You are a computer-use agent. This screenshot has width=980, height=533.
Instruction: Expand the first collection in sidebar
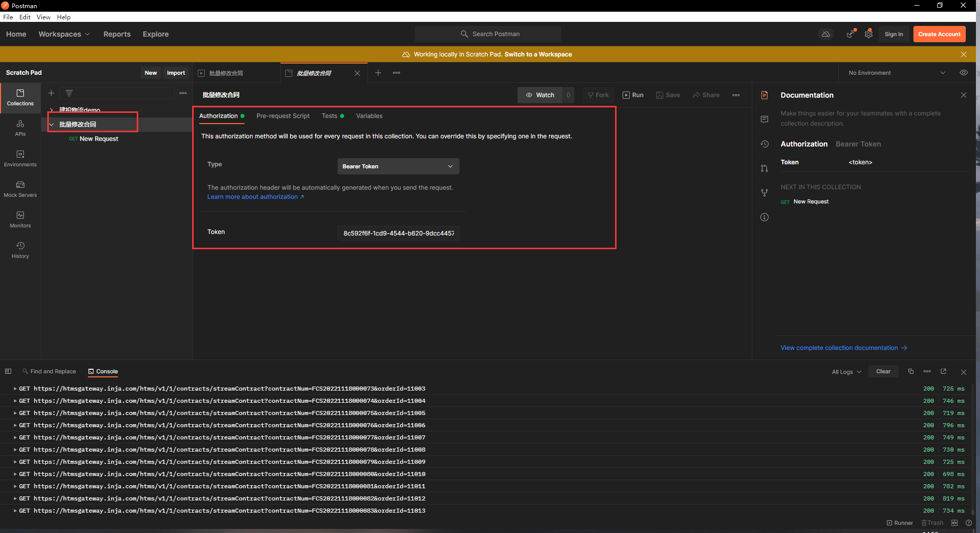(x=51, y=110)
